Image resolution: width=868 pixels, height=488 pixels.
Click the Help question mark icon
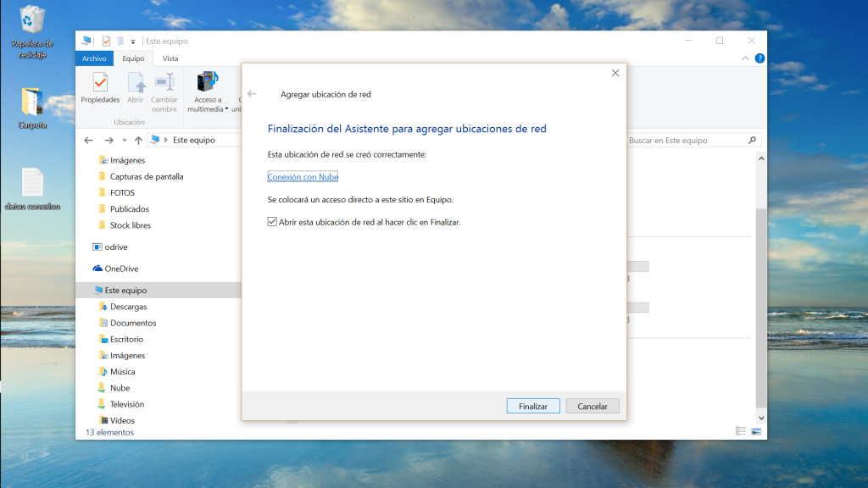coord(759,58)
